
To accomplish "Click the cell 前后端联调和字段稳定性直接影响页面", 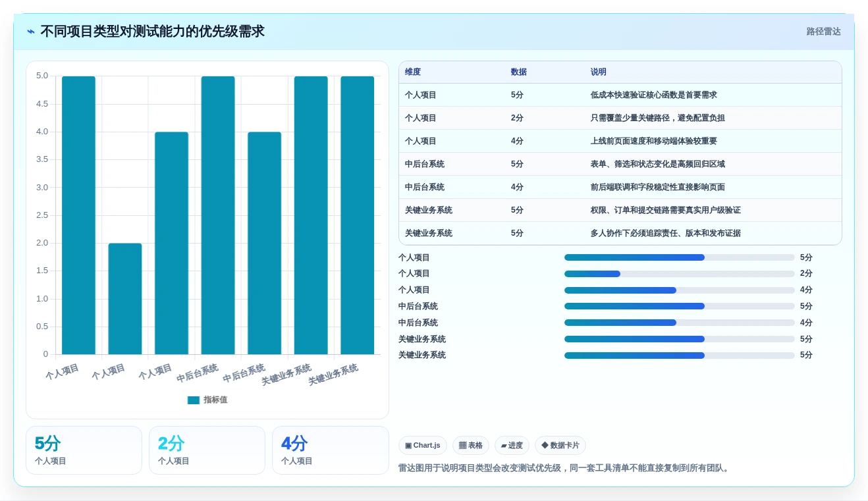I will 658,187.
